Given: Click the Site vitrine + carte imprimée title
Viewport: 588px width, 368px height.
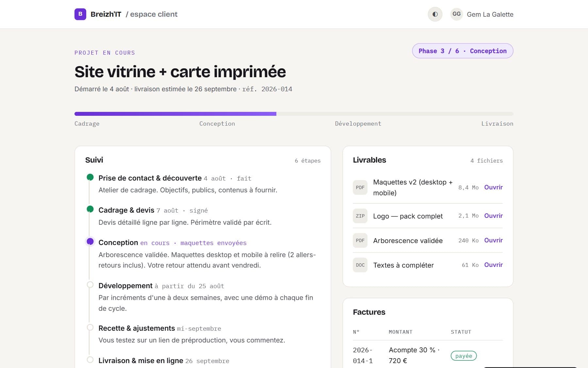Looking at the screenshot, I should tap(180, 72).
